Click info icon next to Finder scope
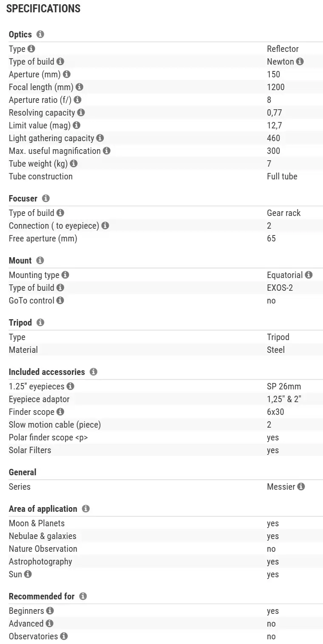This screenshot has width=323, height=644. click(60, 412)
